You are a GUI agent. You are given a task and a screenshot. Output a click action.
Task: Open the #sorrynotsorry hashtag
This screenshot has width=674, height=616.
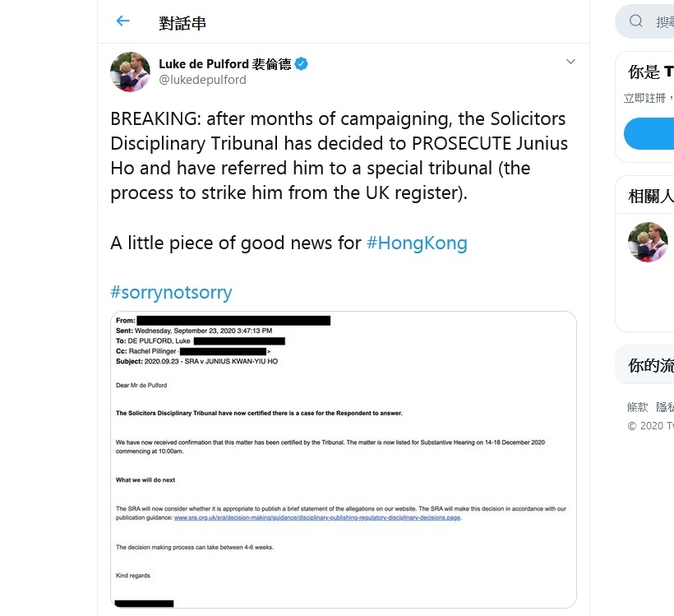[x=171, y=292]
